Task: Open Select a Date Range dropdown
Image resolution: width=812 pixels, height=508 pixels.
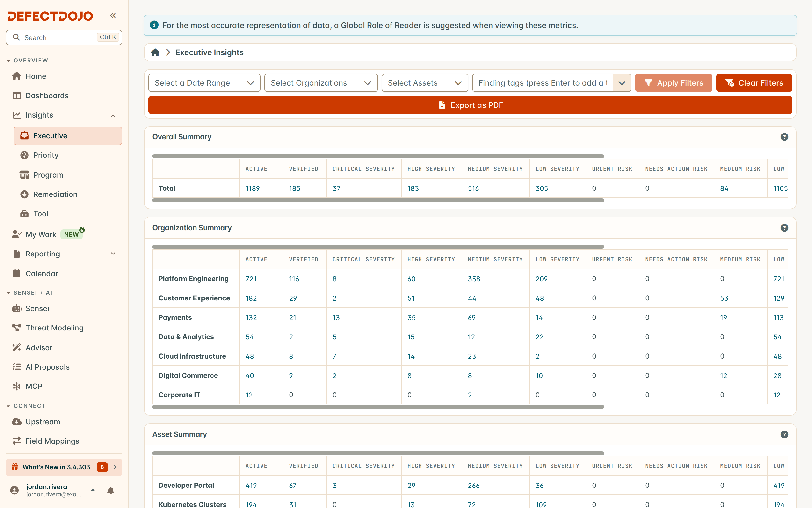Action: pyautogui.click(x=204, y=83)
